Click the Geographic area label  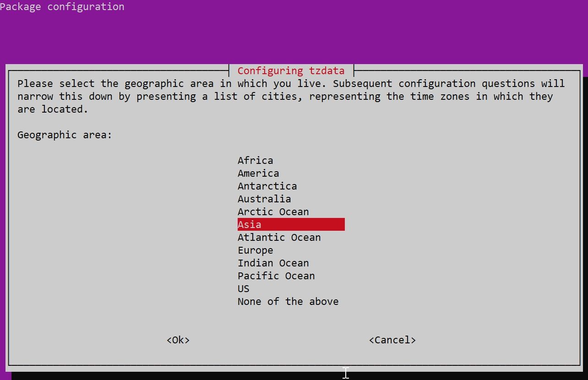(x=65, y=135)
